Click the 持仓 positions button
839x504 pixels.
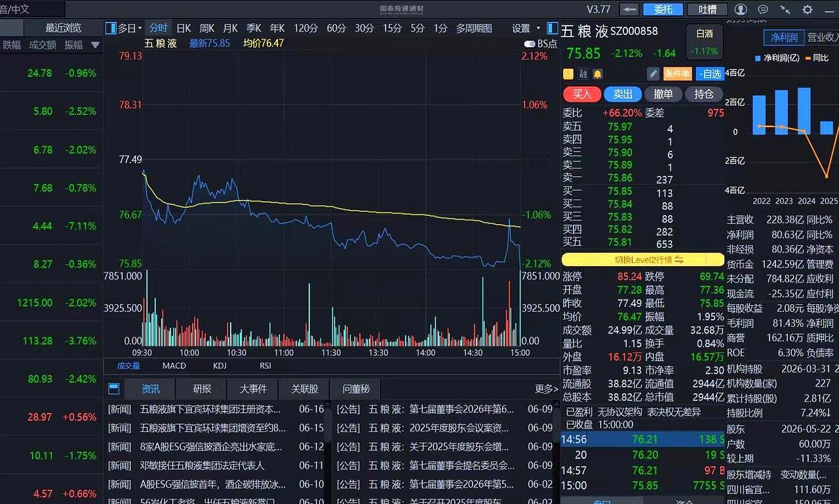[x=704, y=94]
